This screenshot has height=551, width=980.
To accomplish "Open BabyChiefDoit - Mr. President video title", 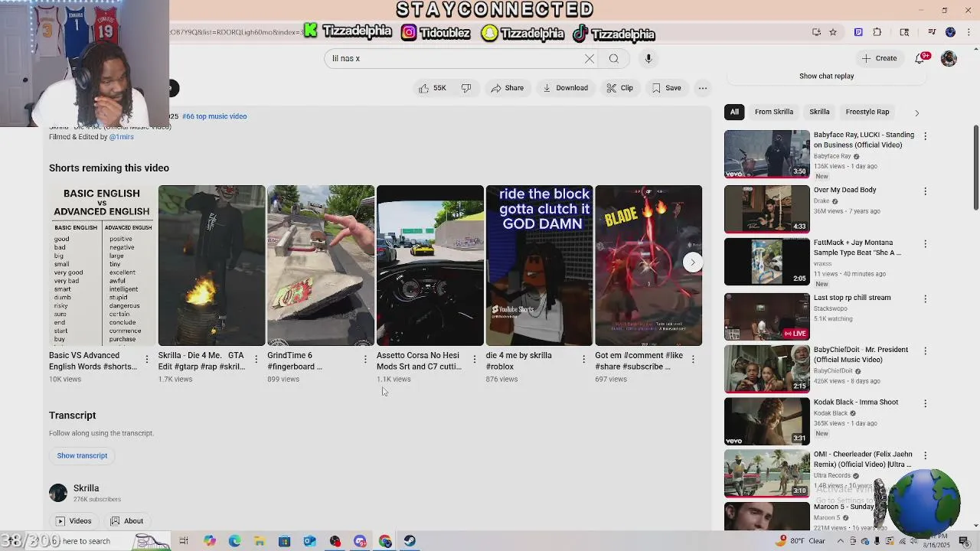I will point(861,354).
